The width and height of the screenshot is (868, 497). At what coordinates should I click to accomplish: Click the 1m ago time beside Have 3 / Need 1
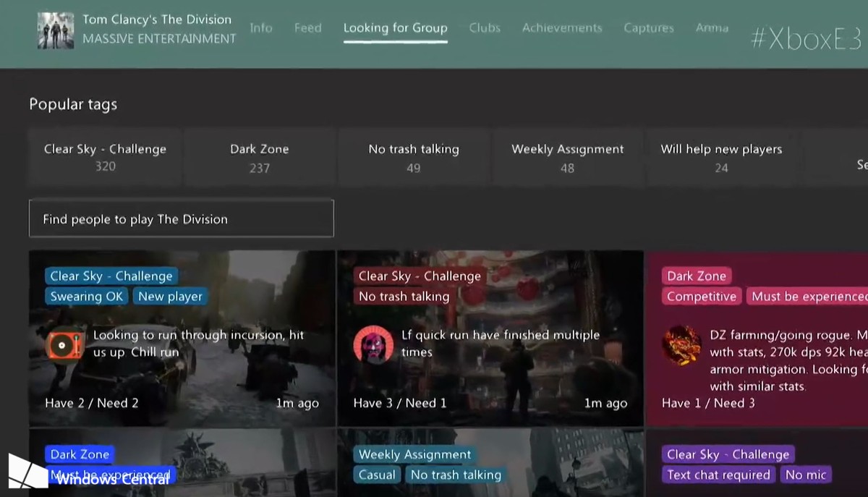(x=606, y=403)
